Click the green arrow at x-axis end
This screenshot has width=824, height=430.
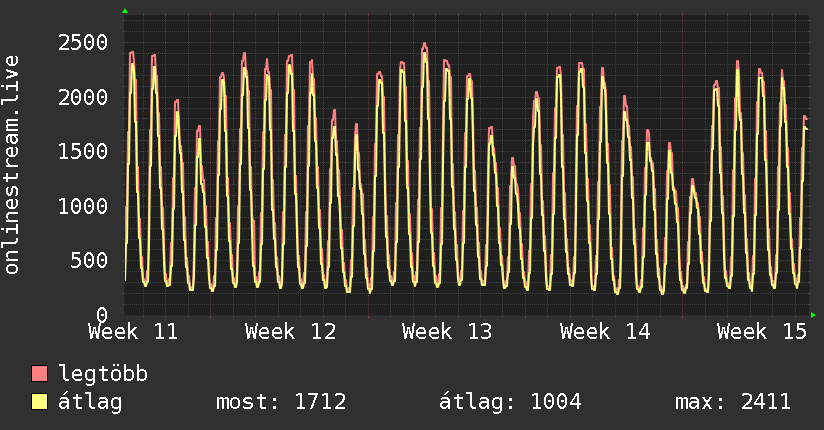[x=813, y=315]
